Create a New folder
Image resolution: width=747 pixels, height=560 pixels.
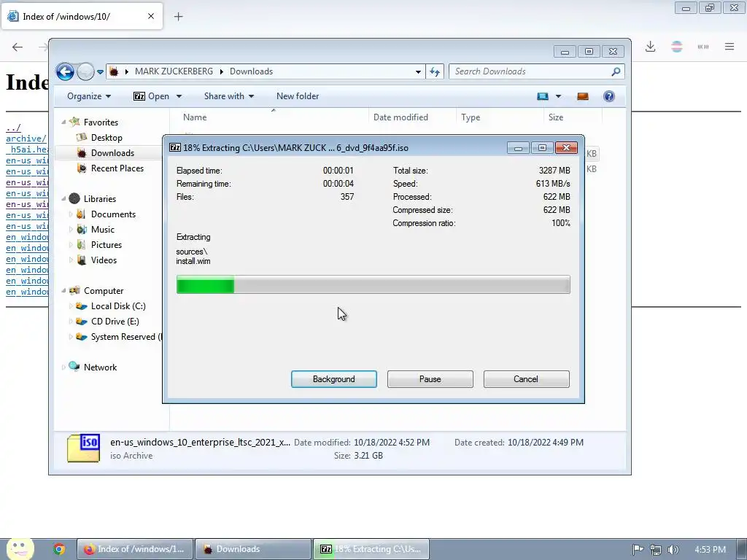[x=298, y=96]
